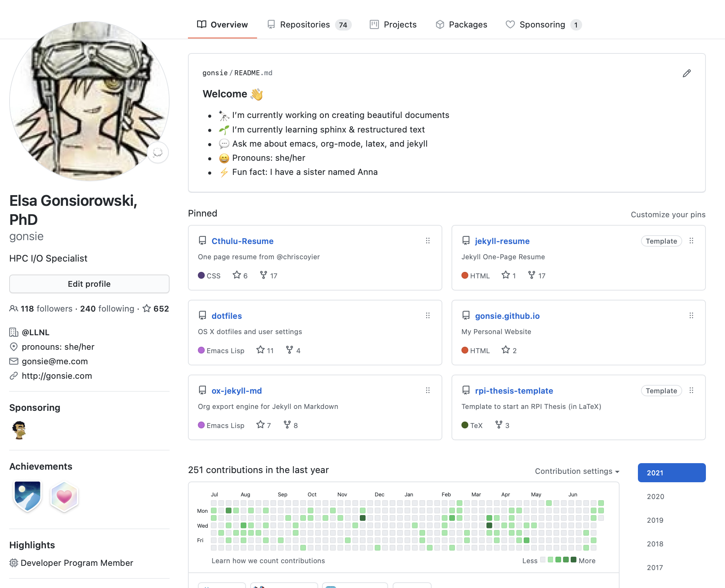Click Customize your pins
This screenshot has height=588, width=725.
coord(668,215)
